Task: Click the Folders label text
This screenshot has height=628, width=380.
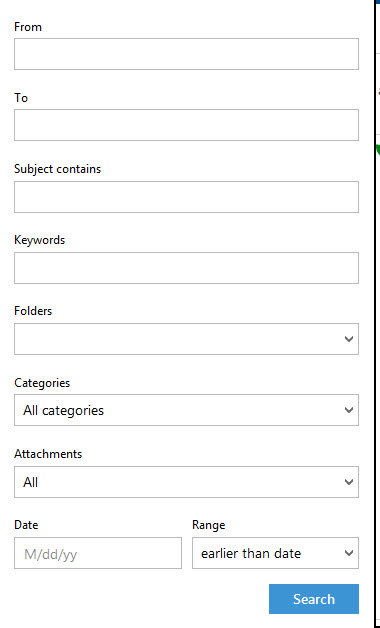Action: [33, 311]
